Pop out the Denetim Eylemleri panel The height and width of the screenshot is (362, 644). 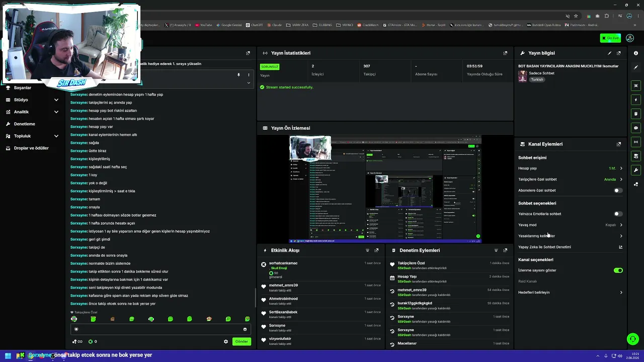pyautogui.click(x=505, y=250)
